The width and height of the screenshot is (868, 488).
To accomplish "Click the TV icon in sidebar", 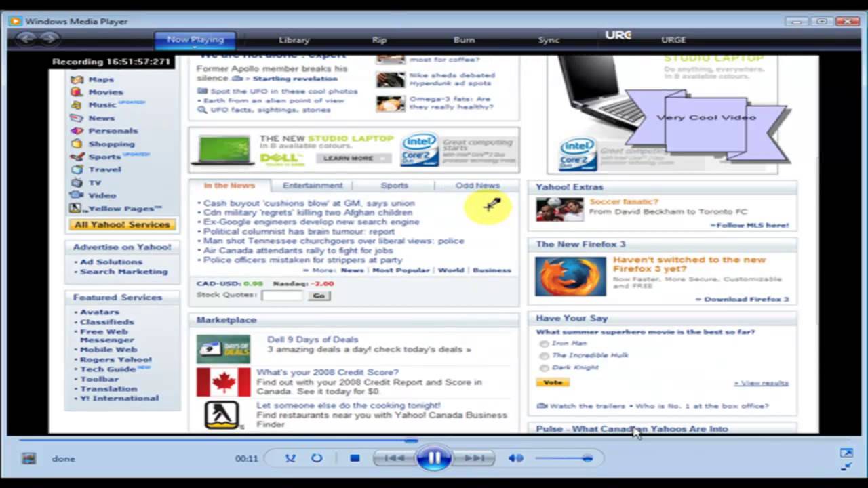I will (x=77, y=182).
